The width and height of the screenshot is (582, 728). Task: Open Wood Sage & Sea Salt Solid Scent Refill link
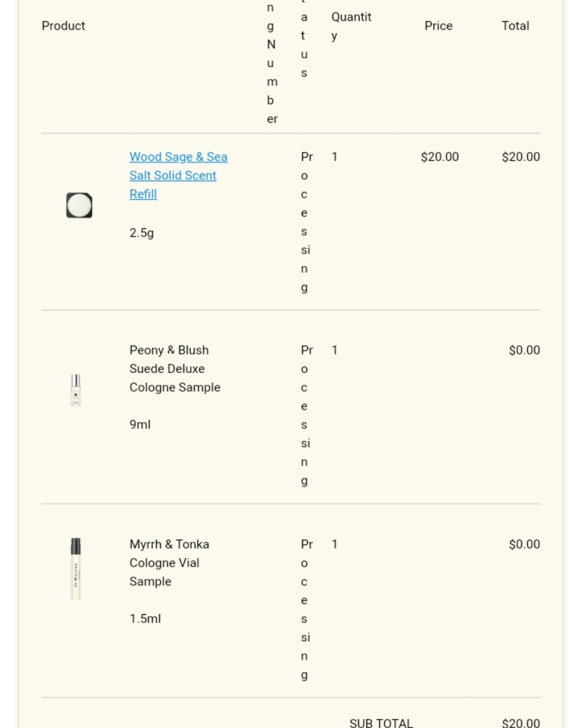178,175
